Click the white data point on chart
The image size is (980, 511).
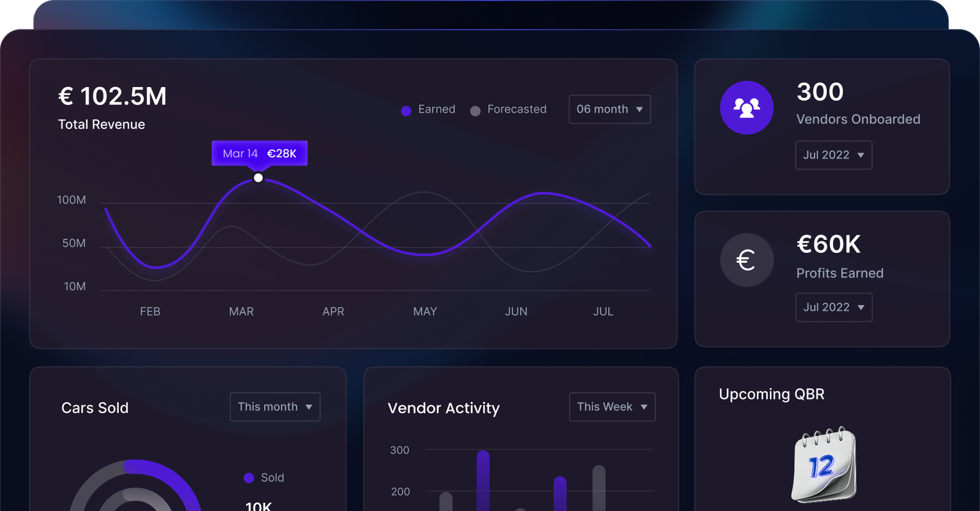[258, 178]
